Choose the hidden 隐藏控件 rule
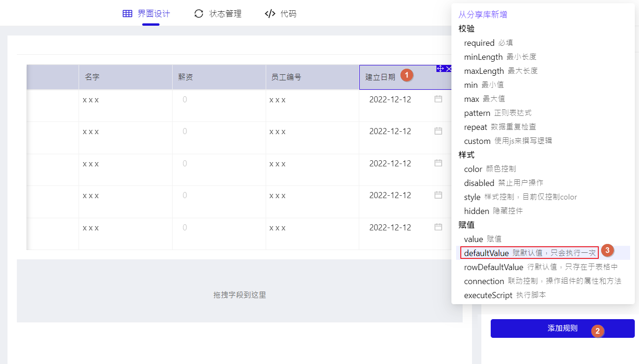The height and width of the screenshot is (364, 639). pyautogui.click(x=543, y=211)
